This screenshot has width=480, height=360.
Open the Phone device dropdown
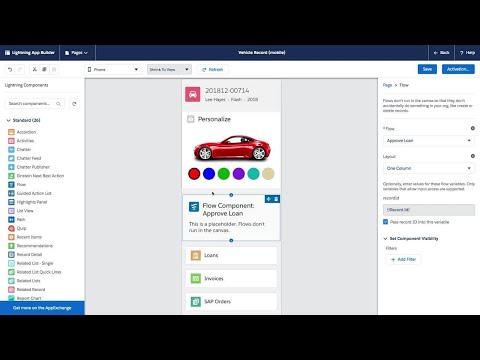click(x=113, y=69)
